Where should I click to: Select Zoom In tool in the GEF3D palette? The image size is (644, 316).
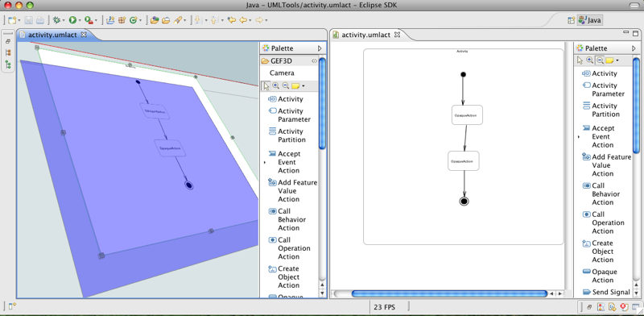click(x=275, y=86)
